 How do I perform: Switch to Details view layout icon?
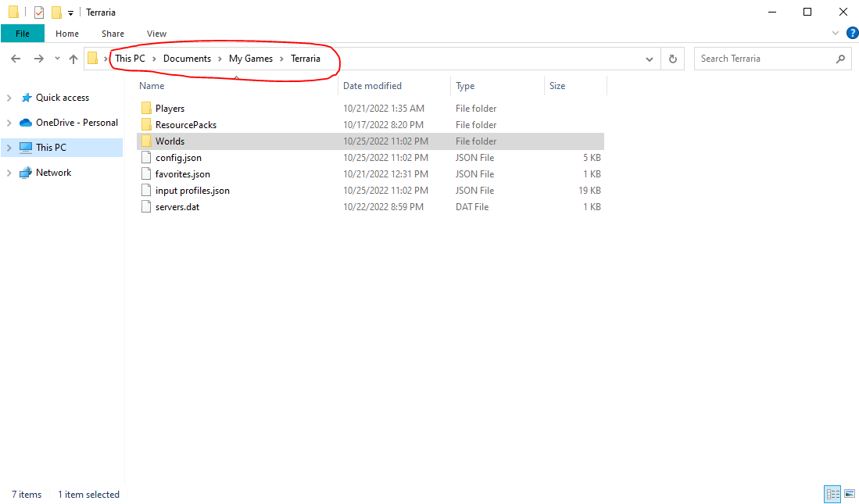coord(832,494)
